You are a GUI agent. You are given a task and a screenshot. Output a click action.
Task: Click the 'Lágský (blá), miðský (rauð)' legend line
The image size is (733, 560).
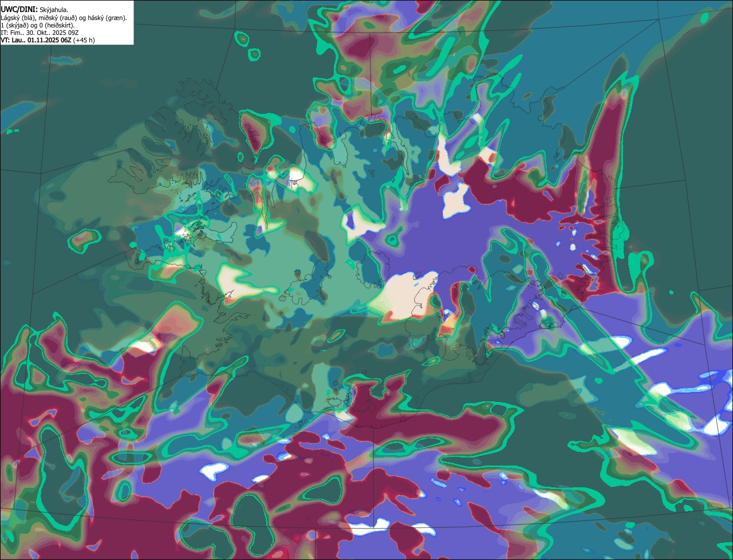(x=64, y=18)
